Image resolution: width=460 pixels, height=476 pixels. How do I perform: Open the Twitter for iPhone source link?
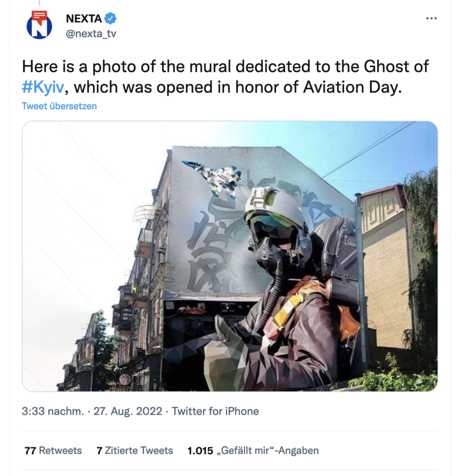pos(215,411)
